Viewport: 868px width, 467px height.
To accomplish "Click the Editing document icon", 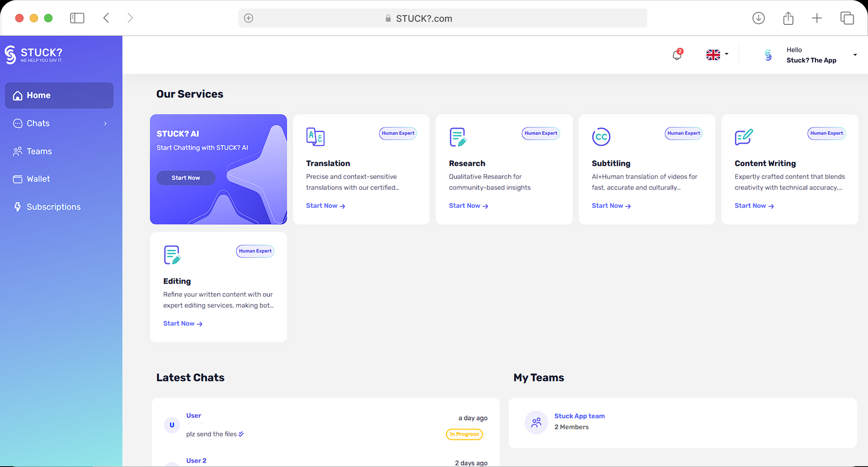I will [x=172, y=254].
